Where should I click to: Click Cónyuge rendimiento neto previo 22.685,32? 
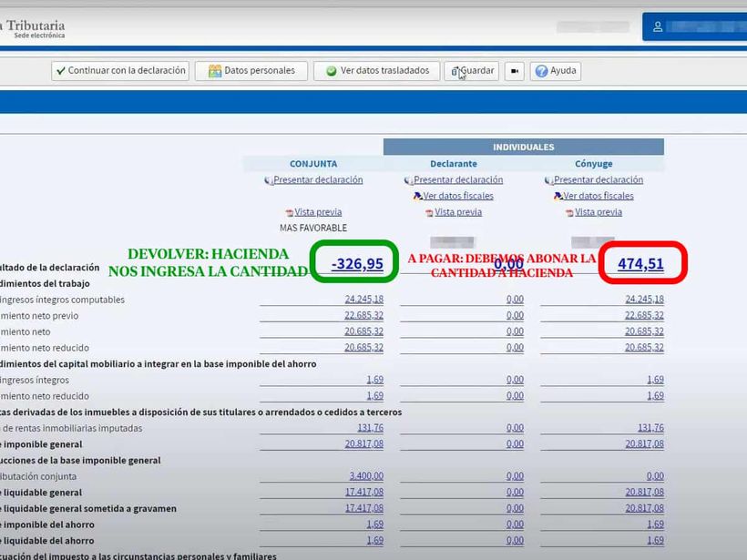[x=645, y=315]
